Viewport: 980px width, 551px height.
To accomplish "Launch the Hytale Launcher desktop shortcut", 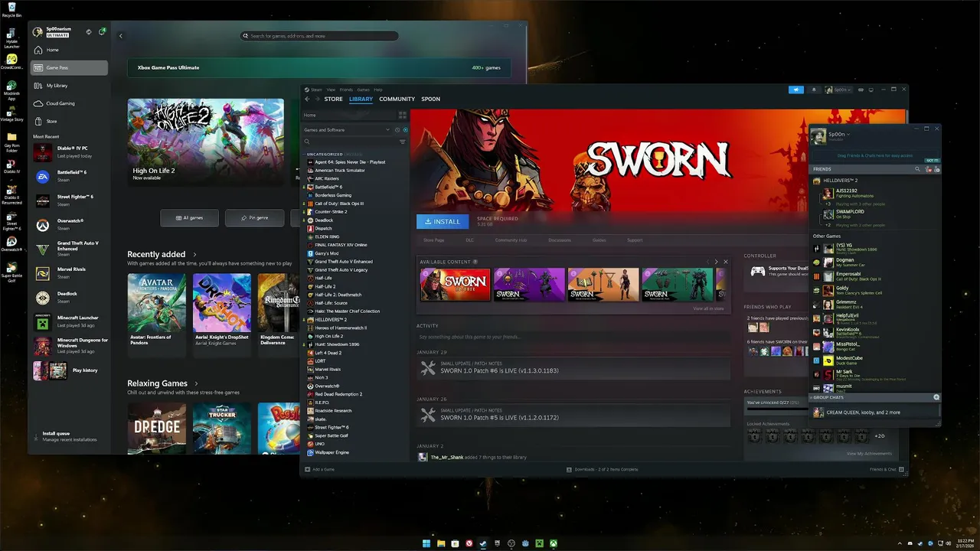I will (11, 37).
